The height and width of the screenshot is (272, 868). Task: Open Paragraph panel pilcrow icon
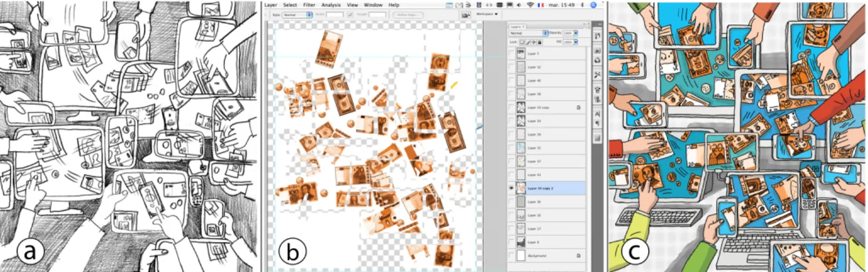[598, 123]
